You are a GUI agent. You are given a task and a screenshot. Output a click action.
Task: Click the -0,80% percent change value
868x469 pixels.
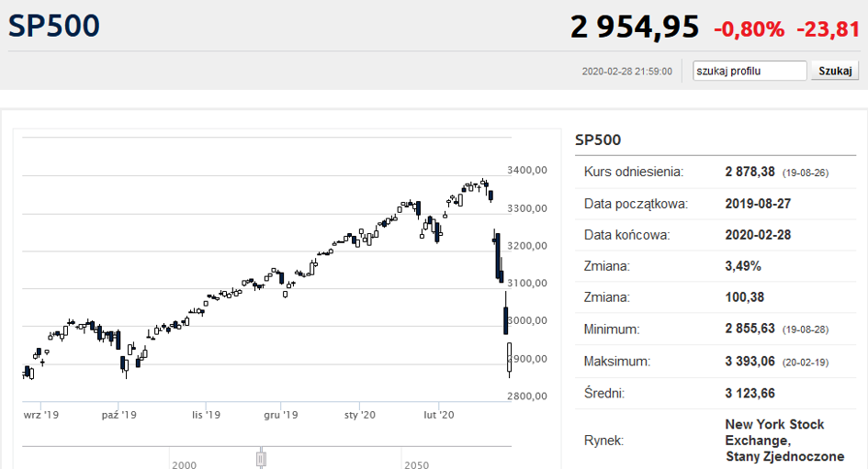click(x=749, y=29)
